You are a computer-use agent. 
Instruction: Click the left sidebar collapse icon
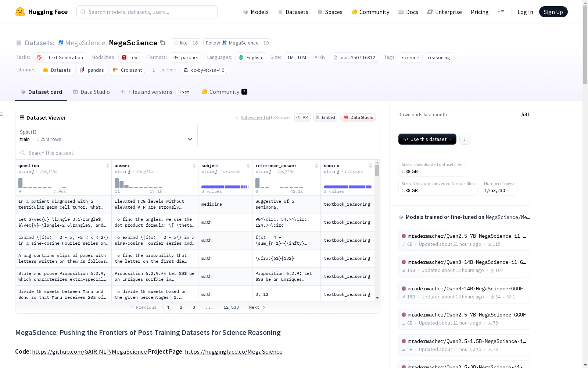(1, 114)
